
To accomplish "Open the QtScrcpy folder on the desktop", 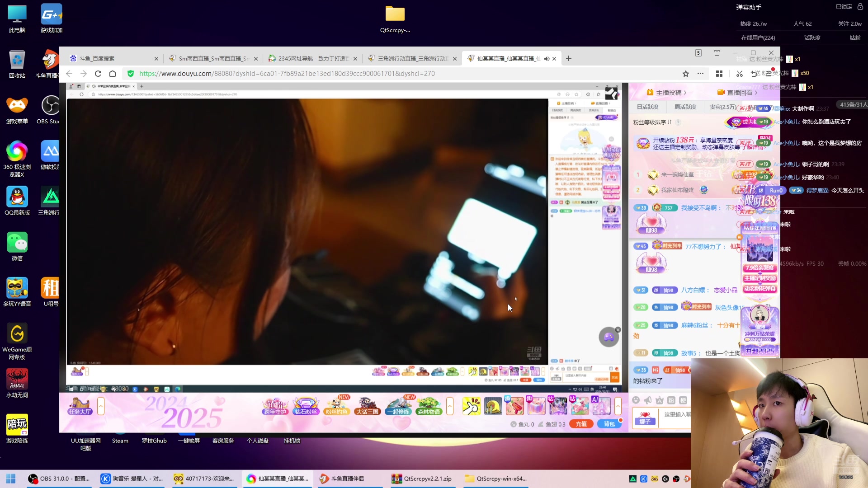I will tap(395, 19).
